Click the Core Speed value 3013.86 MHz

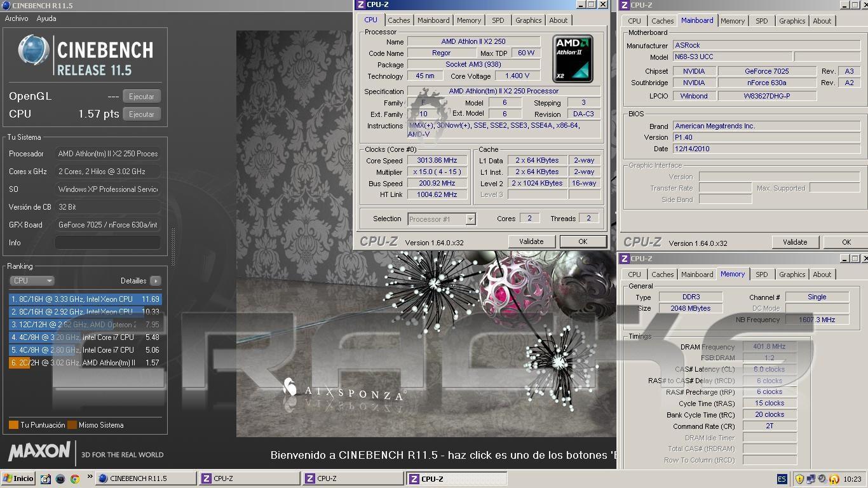click(437, 161)
